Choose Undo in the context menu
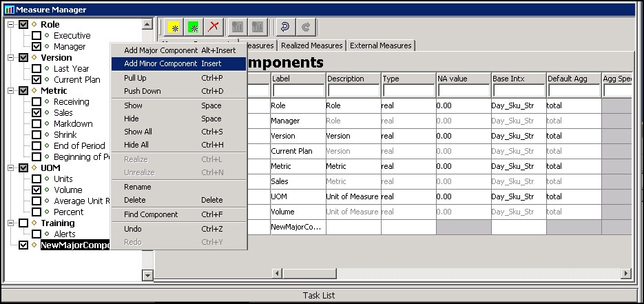This screenshot has height=304, width=644. (x=179, y=229)
